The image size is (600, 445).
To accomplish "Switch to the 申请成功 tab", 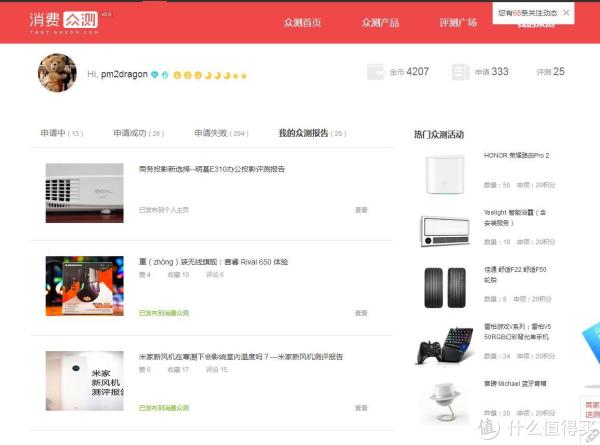I will [x=139, y=133].
